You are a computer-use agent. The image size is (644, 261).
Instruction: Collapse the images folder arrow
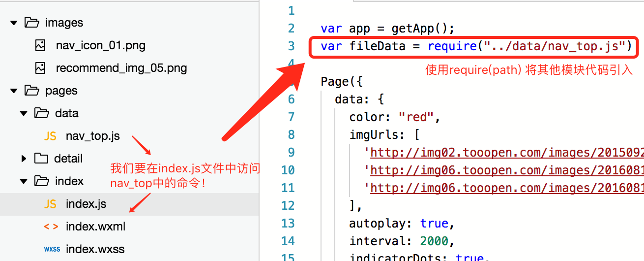tap(14, 23)
